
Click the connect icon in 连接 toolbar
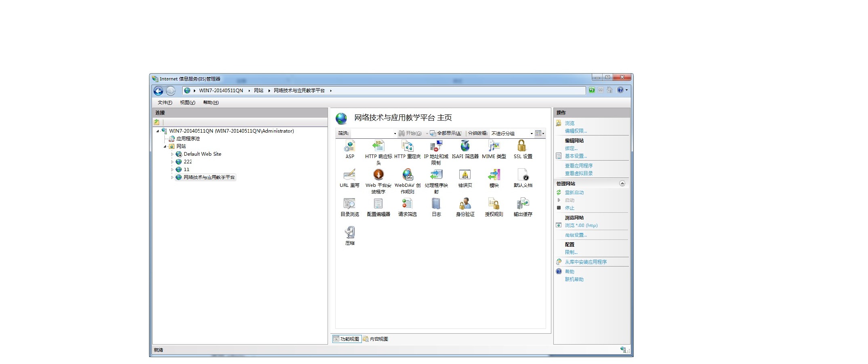point(157,122)
